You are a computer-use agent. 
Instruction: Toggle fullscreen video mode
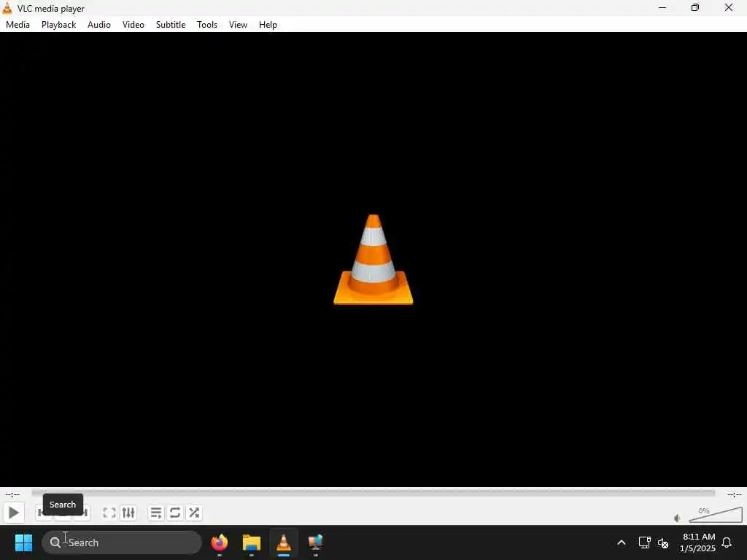pyautogui.click(x=109, y=513)
